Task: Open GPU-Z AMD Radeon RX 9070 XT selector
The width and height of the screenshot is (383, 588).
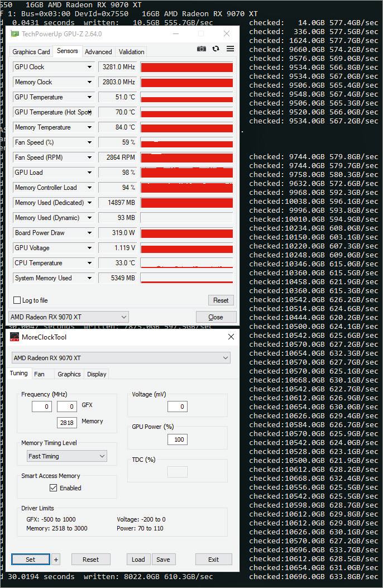Action: click(x=69, y=317)
